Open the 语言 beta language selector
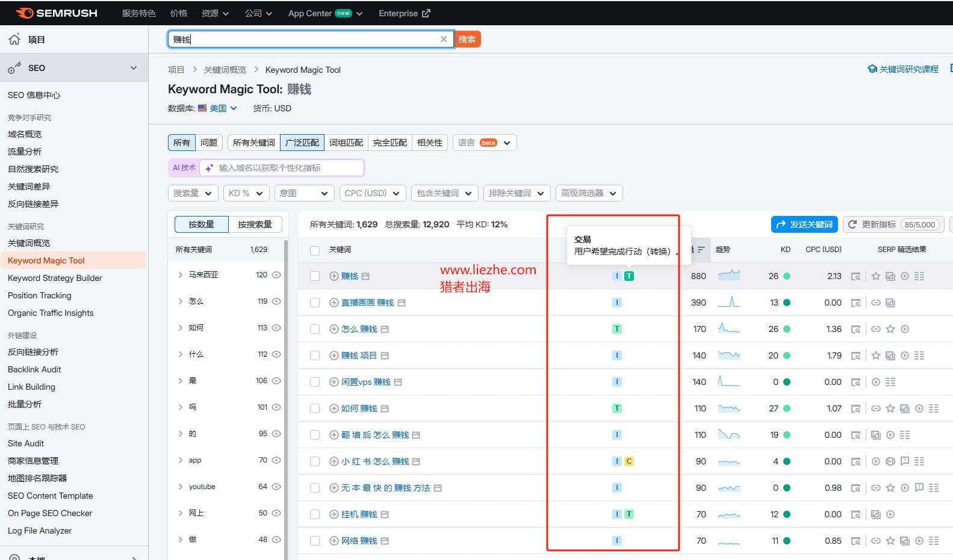Image resolution: width=953 pixels, height=560 pixels. tap(485, 143)
